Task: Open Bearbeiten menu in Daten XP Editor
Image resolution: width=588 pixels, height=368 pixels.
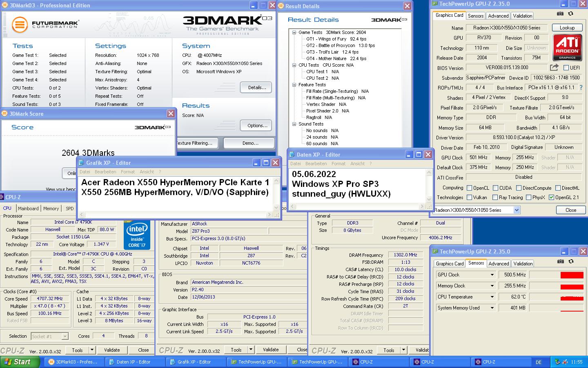Action: (x=316, y=164)
